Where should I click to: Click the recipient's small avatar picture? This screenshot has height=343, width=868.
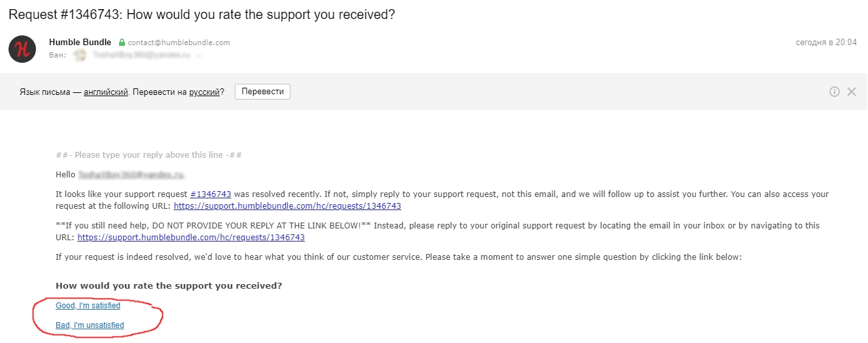(80, 56)
